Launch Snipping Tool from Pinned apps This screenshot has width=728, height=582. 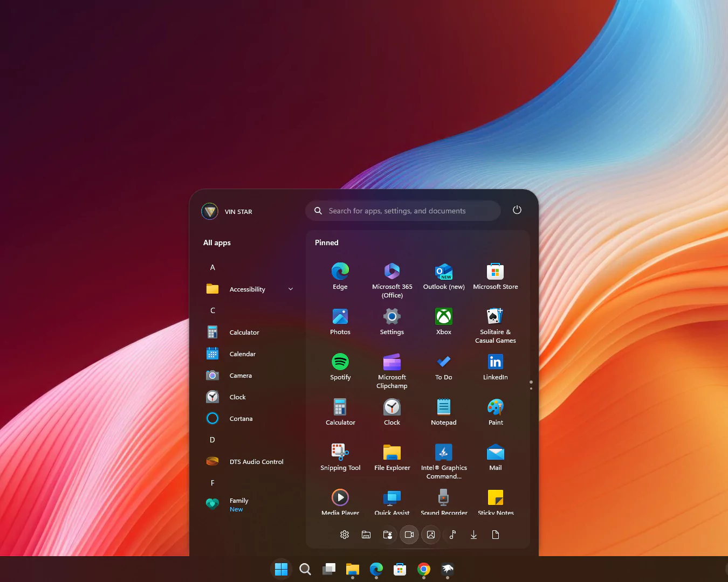(340, 458)
